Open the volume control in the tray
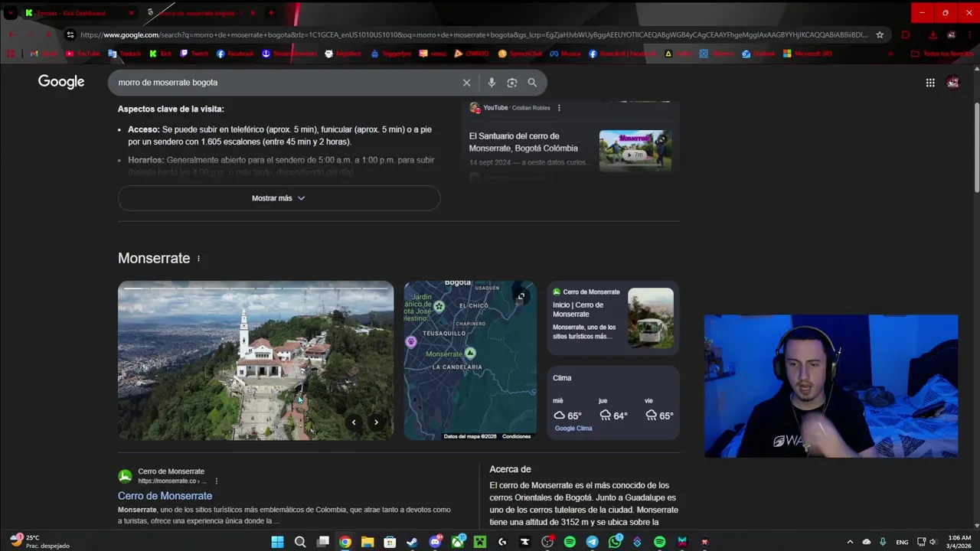 point(933,542)
